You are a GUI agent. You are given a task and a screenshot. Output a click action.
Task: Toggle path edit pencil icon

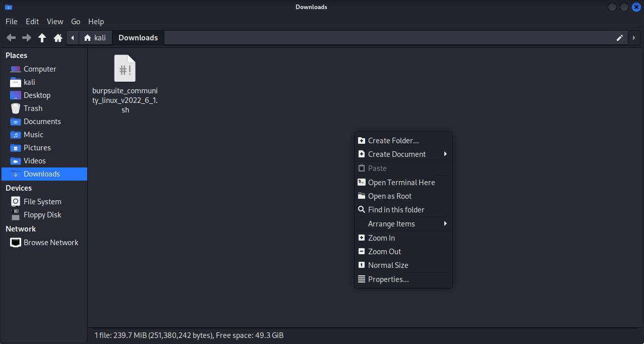pyautogui.click(x=620, y=38)
